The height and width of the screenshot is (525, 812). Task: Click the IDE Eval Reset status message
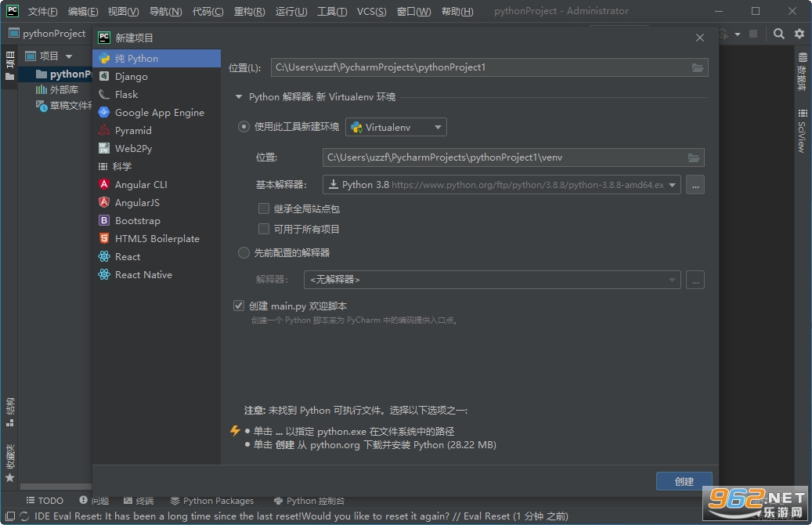pos(301,516)
